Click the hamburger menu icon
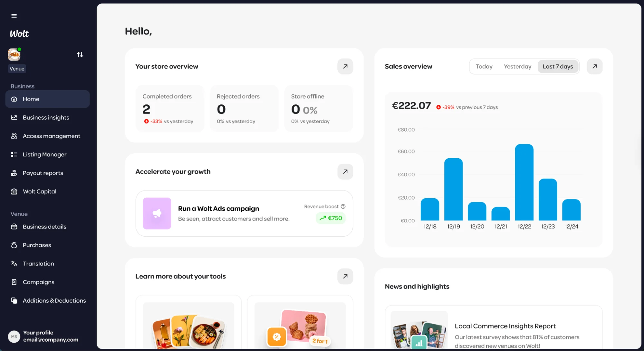This screenshot has height=351, width=644. pyautogui.click(x=14, y=16)
